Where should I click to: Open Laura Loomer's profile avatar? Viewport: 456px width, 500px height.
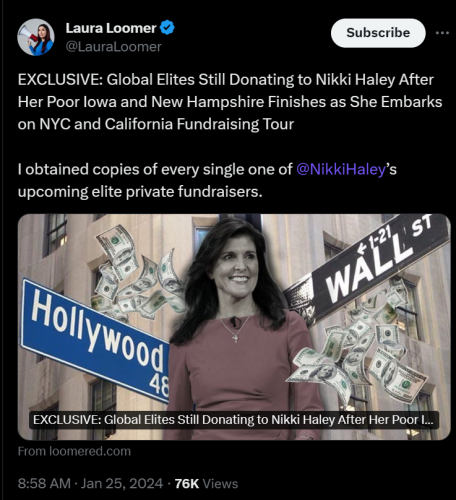(36, 37)
